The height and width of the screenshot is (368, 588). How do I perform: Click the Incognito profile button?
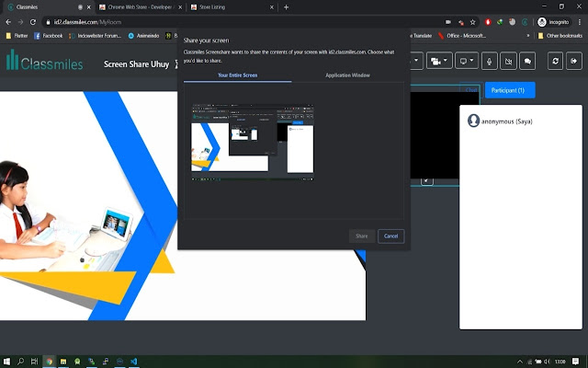(553, 22)
